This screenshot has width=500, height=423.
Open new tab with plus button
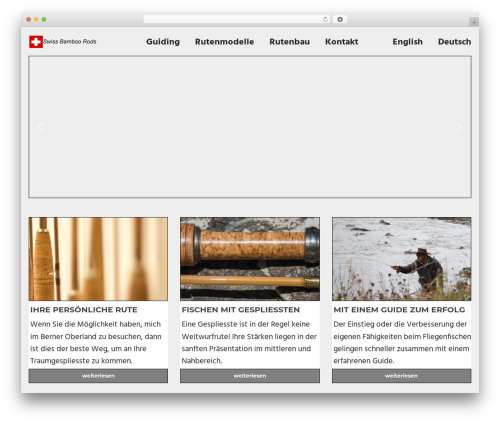tap(474, 22)
